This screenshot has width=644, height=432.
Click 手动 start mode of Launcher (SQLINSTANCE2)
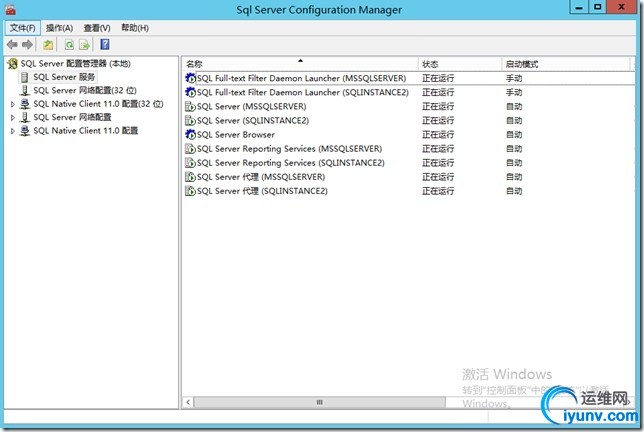click(514, 92)
